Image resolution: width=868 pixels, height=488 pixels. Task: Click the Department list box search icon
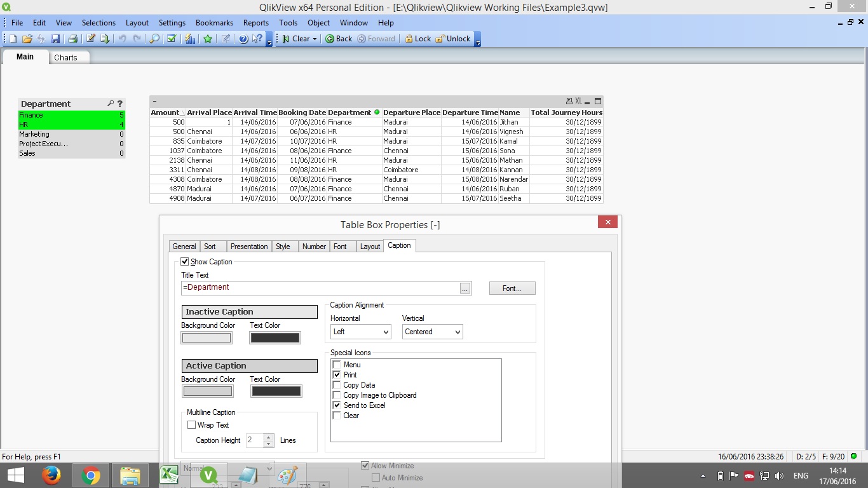click(111, 104)
